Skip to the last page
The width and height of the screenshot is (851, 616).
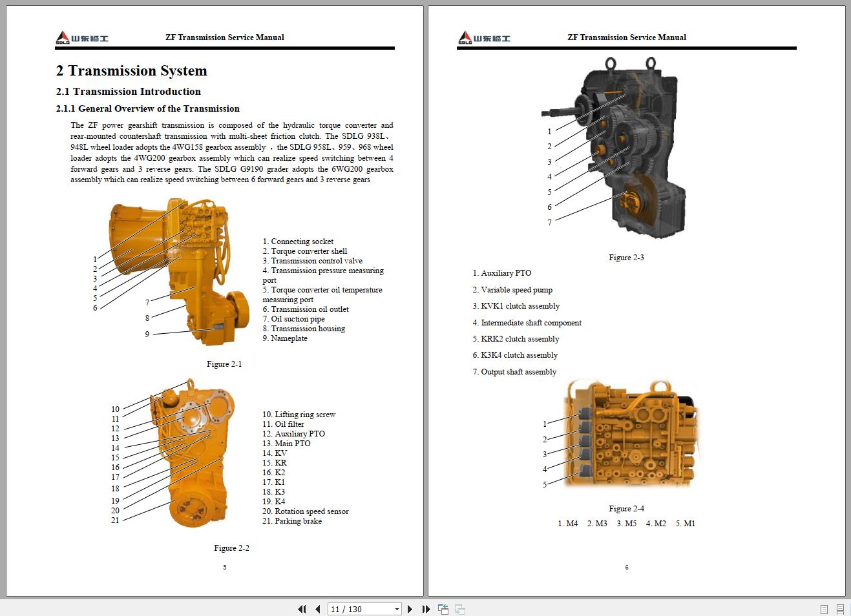425,609
